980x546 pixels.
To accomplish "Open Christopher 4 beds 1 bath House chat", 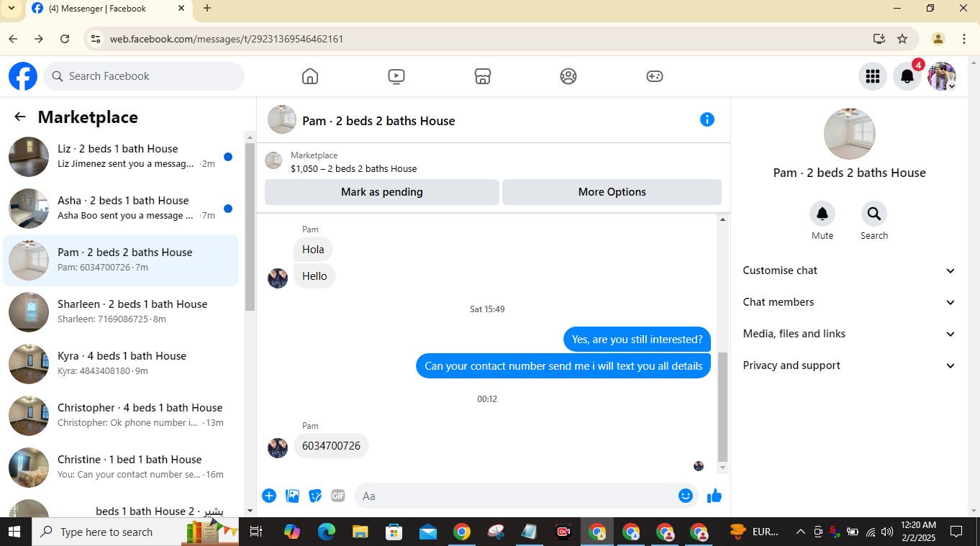I will tap(121, 416).
